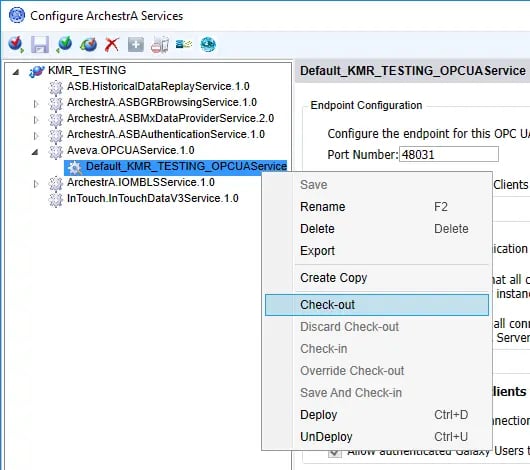Choose Rename in the context menu
Image resolution: width=530 pixels, height=470 pixels.
click(377, 207)
